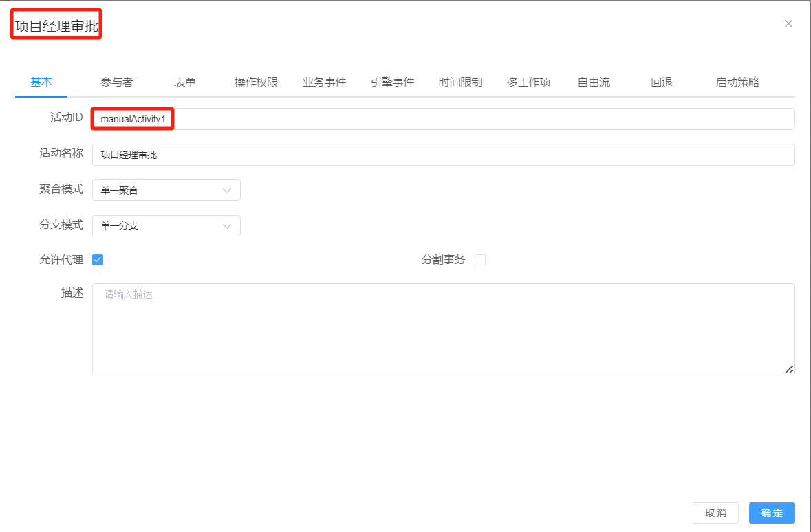
Task: Open the 表单 tab
Action: point(185,82)
